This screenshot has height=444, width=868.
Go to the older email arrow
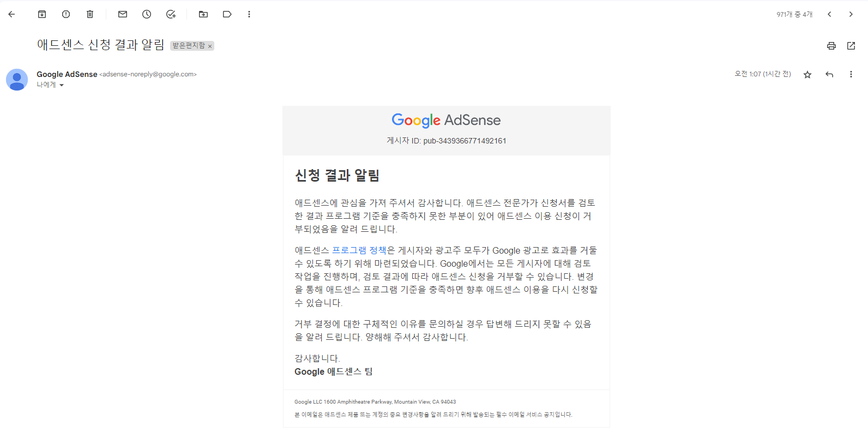[x=851, y=14]
